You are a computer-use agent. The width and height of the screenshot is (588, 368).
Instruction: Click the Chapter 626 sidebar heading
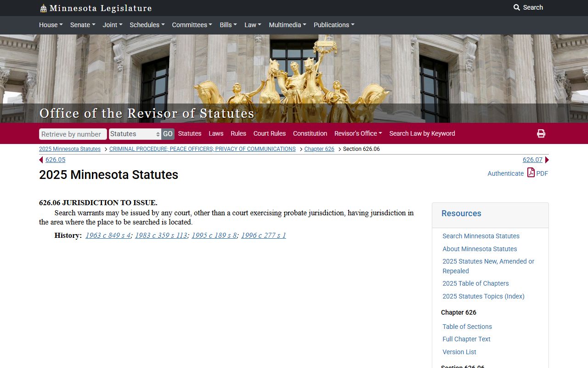tap(458, 312)
